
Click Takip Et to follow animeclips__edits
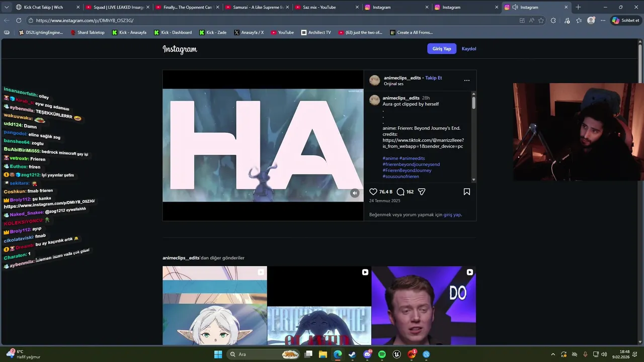point(434,78)
